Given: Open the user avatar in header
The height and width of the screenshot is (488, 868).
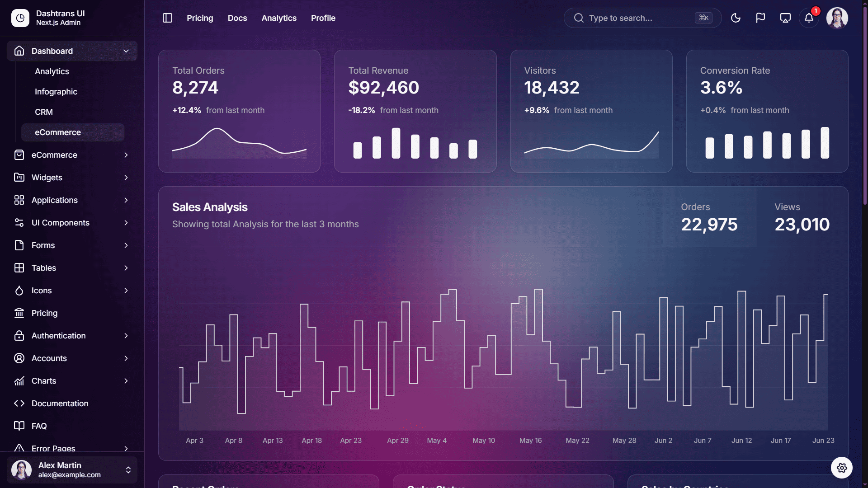Looking at the screenshot, I should pos(837,18).
